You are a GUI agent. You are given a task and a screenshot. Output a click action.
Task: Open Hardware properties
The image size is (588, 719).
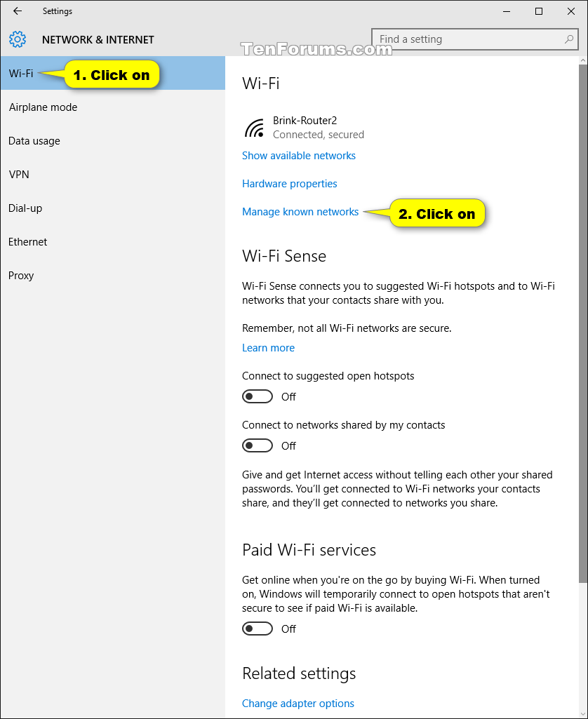pyautogui.click(x=289, y=183)
